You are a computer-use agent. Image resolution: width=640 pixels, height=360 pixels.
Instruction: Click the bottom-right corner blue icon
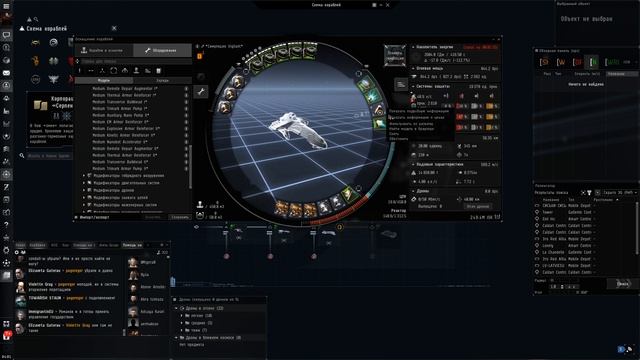click(x=621, y=349)
